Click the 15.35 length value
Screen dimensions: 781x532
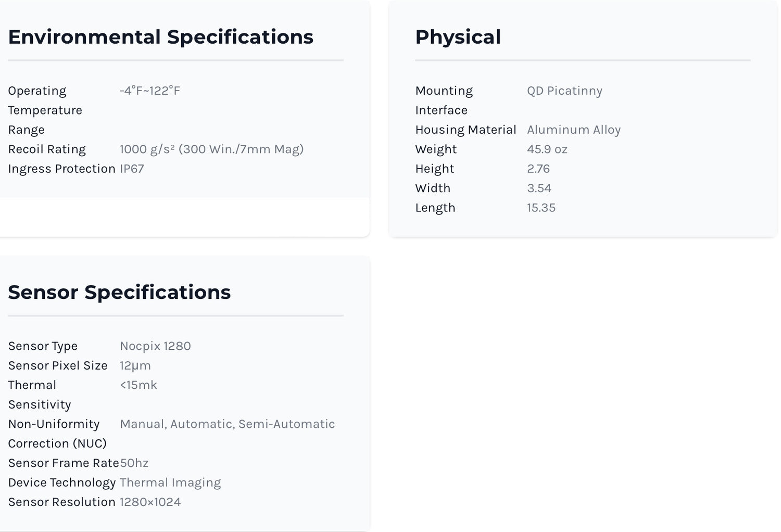click(x=541, y=208)
